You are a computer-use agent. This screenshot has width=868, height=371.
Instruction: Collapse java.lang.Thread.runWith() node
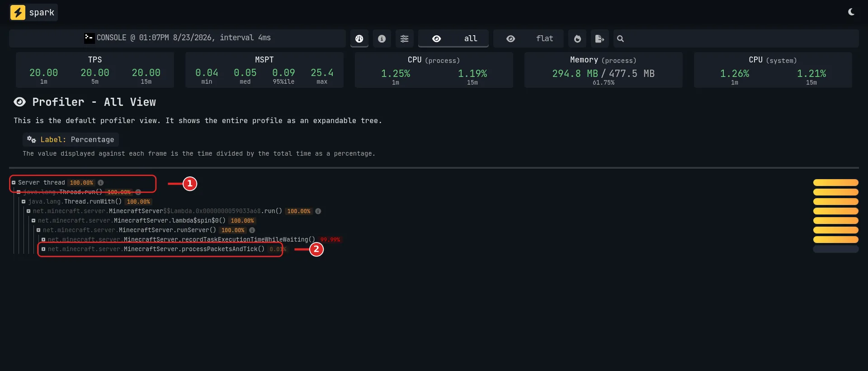click(24, 202)
